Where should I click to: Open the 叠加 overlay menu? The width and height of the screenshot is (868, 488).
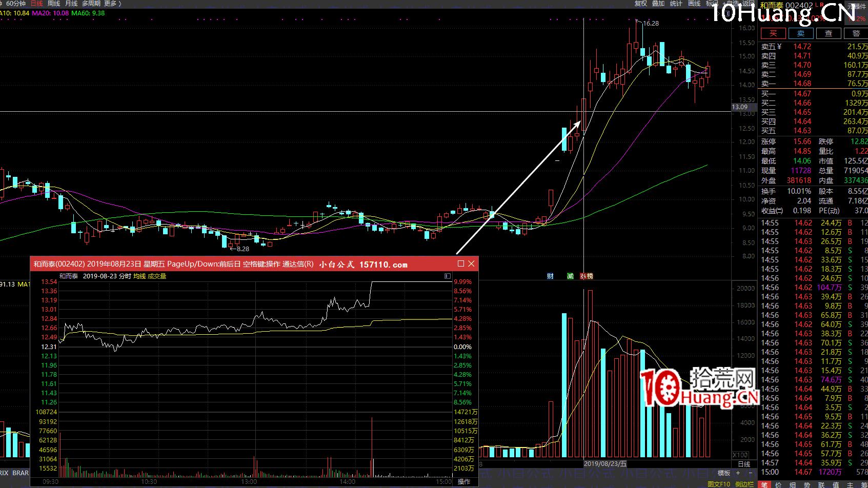click(658, 4)
